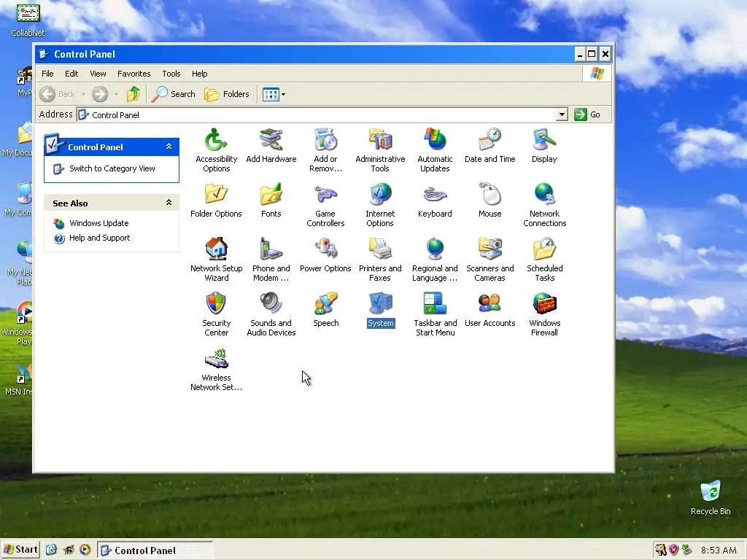Collapse the See Also sidebar section
This screenshot has height=560, width=747.
(x=169, y=203)
